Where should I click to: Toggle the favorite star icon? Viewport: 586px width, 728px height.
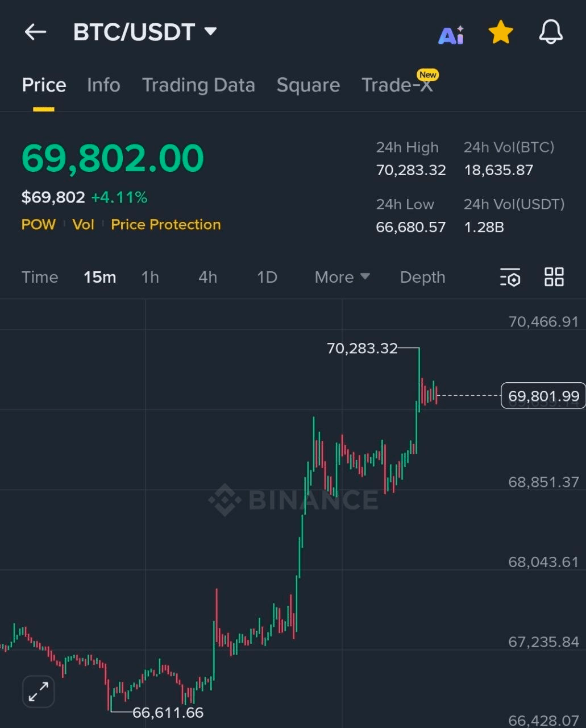[x=501, y=32]
